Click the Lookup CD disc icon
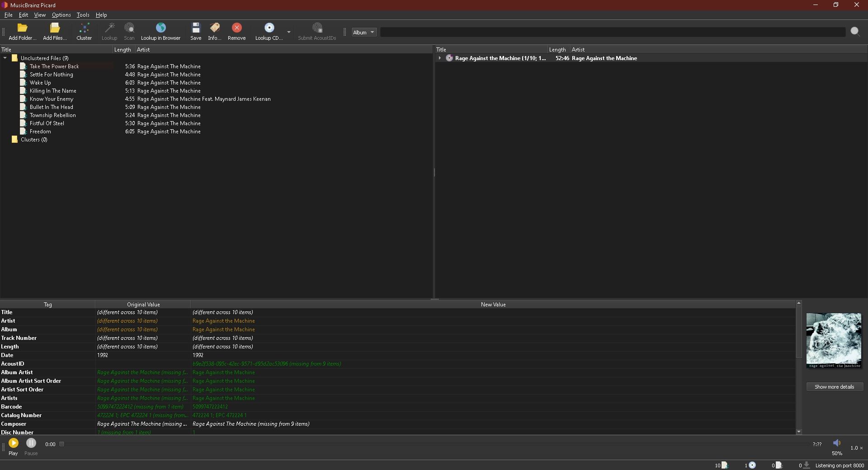This screenshot has height=470, width=868. (x=269, y=28)
